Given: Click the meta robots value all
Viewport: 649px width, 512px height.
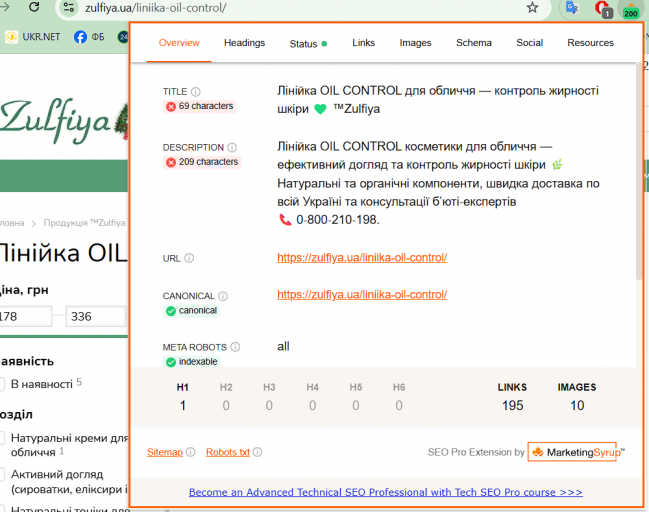Looking at the screenshot, I should point(283,346).
